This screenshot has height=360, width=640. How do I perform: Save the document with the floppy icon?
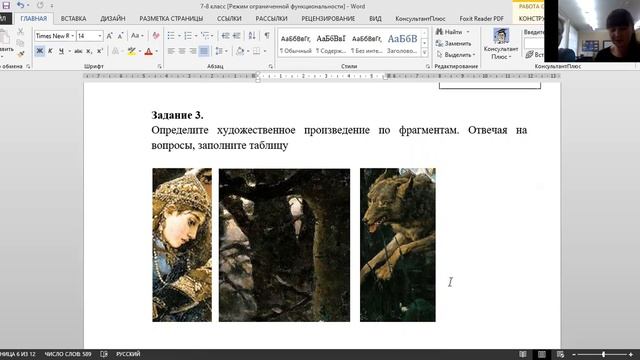coord(6,5)
